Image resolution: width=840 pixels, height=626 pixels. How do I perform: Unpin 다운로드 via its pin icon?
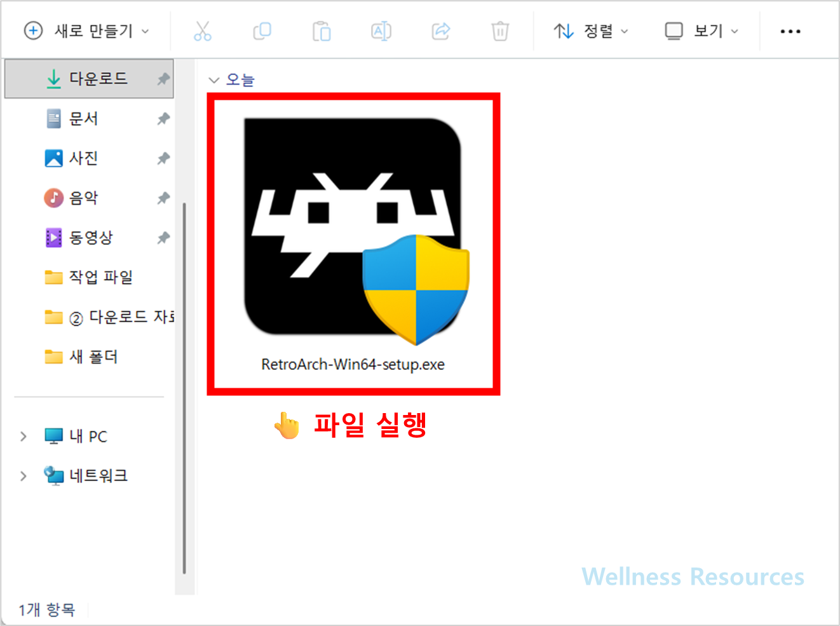[163, 79]
